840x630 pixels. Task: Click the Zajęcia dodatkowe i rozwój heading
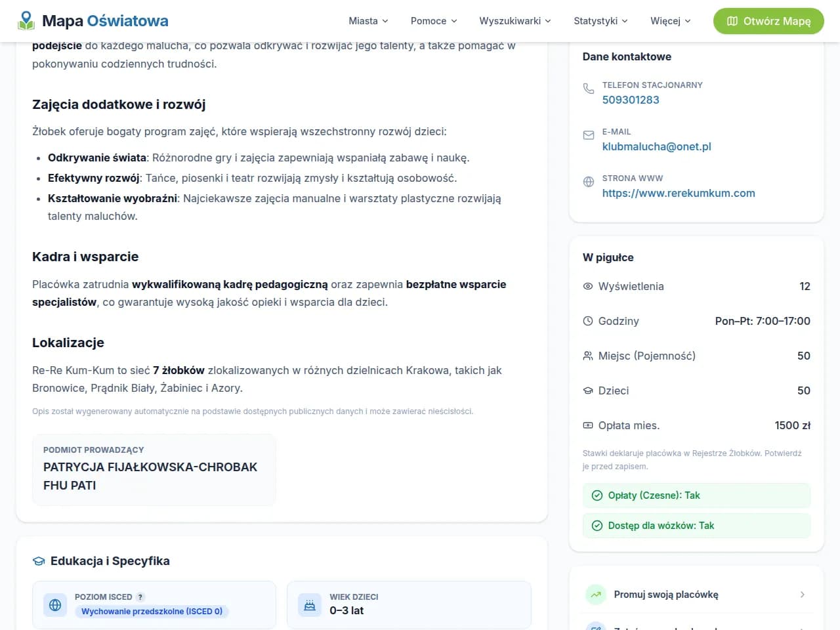(x=119, y=104)
